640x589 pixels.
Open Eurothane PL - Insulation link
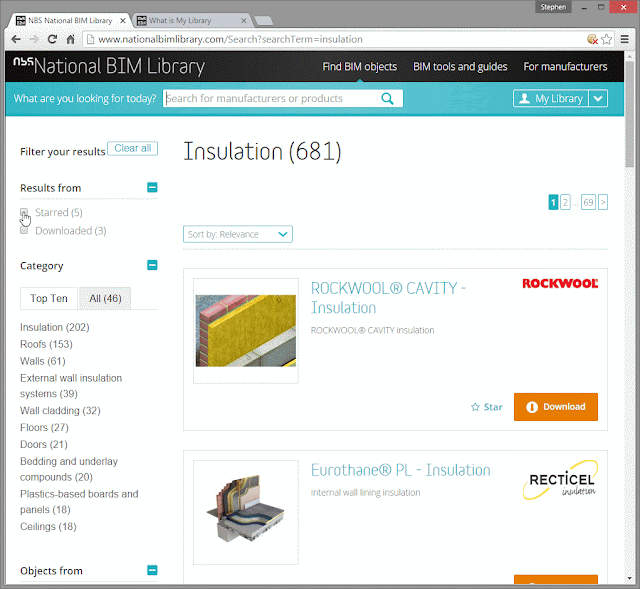pyautogui.click(x=400, y=470)
